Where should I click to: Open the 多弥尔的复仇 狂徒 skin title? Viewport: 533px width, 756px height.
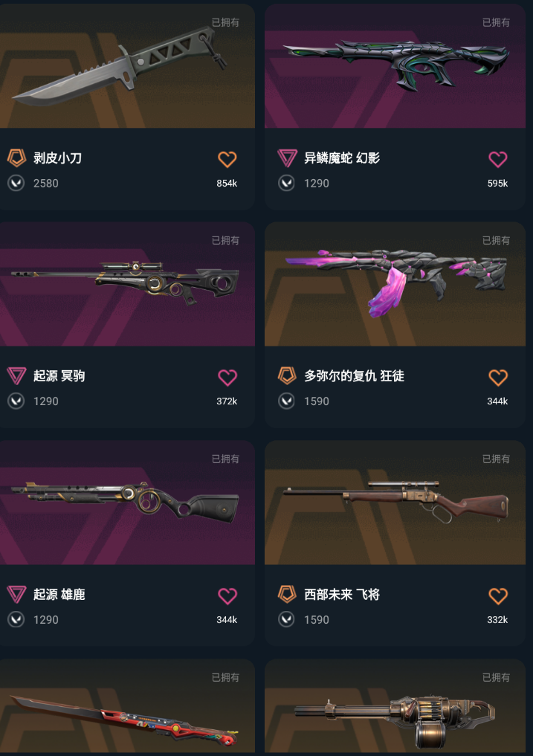point(354,376)
